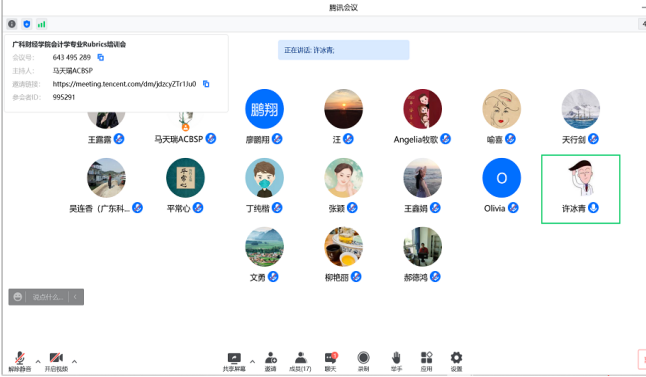Copy the meeting number 643 495 289
Viewport: 646px width, 377px height.
click(101, 57)
